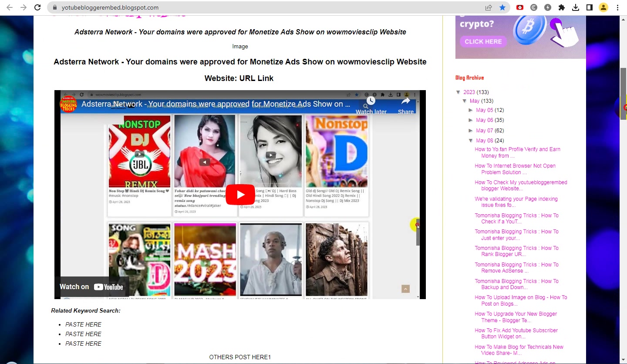Click Watch on YouTube button
The width and height of the screenshot is (627, 364).
(91, 287)
